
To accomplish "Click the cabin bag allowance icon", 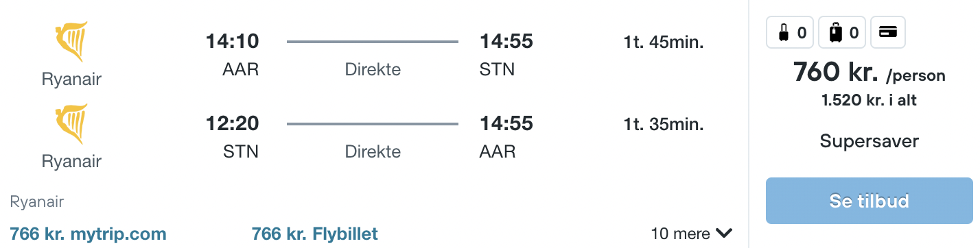I will [791, 32].
